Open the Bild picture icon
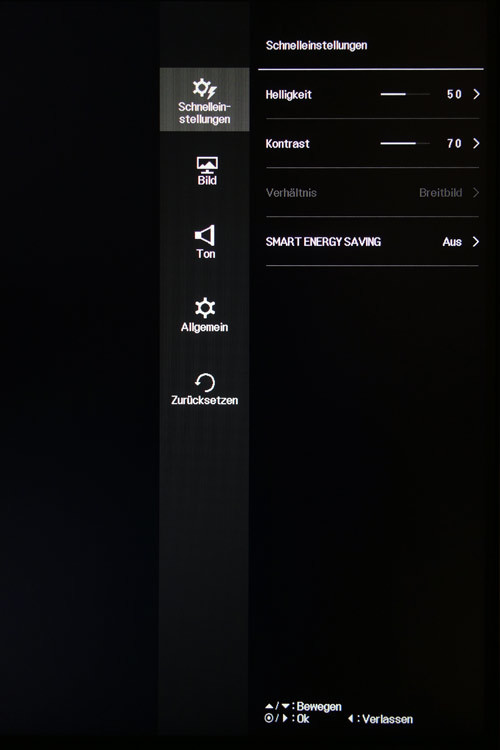Viewport: 500px width, 750px height. coord(207,165)
